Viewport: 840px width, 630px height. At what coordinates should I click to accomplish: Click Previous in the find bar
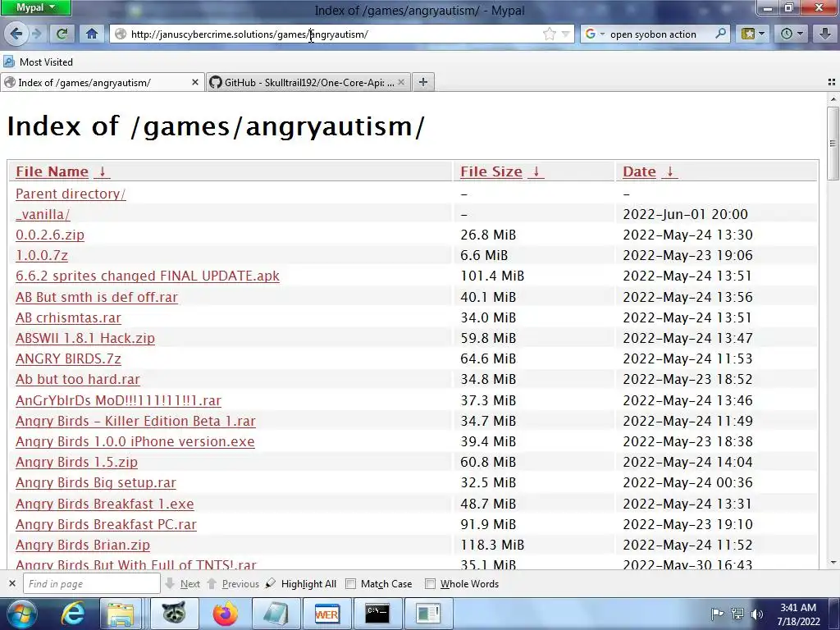point(233,583)
